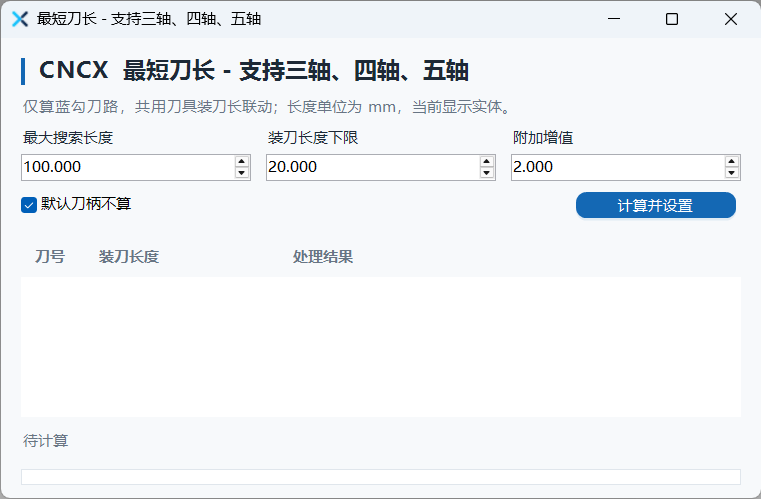The image size is (761, 499).
Task: Click the 处理结果 column header
Action: 323,257
